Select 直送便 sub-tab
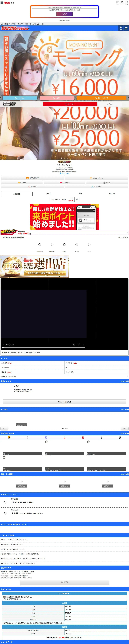 click(64, 200)
